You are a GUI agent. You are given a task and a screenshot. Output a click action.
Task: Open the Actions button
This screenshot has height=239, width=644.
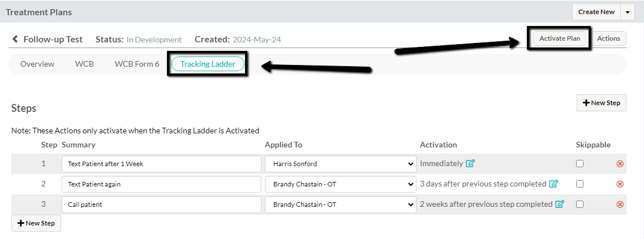coord(608,38)
